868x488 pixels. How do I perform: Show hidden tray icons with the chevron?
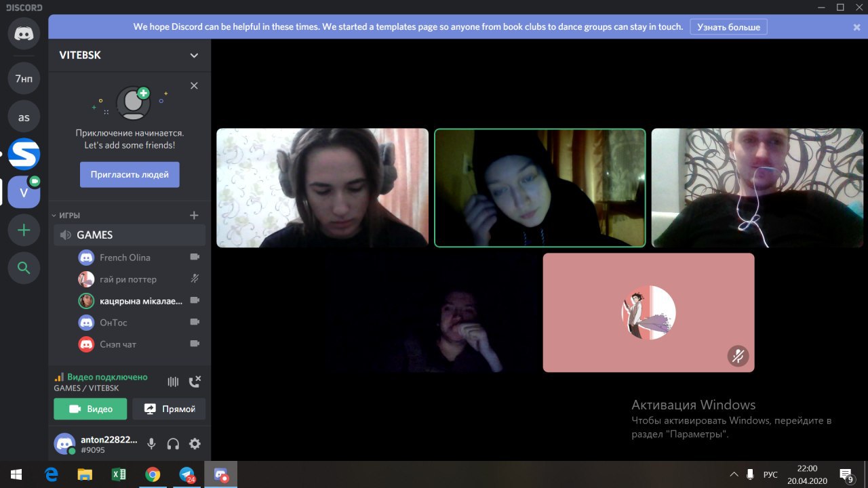pos(734,474)
